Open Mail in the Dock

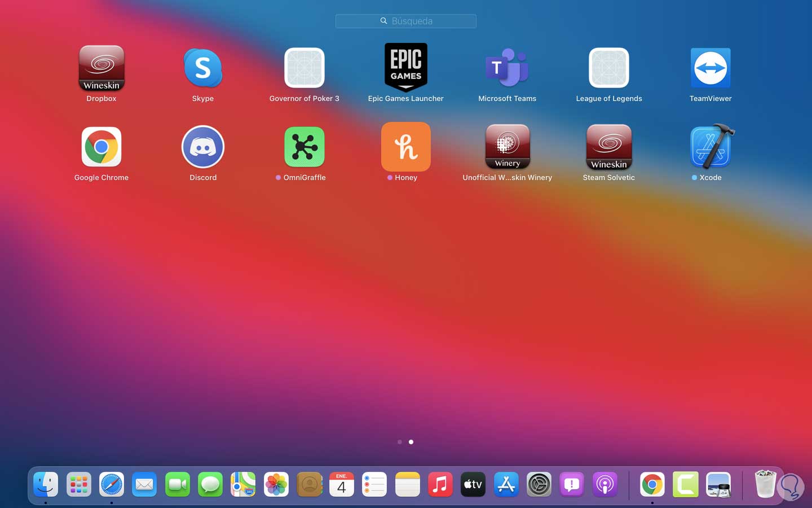tap(144, 484)
